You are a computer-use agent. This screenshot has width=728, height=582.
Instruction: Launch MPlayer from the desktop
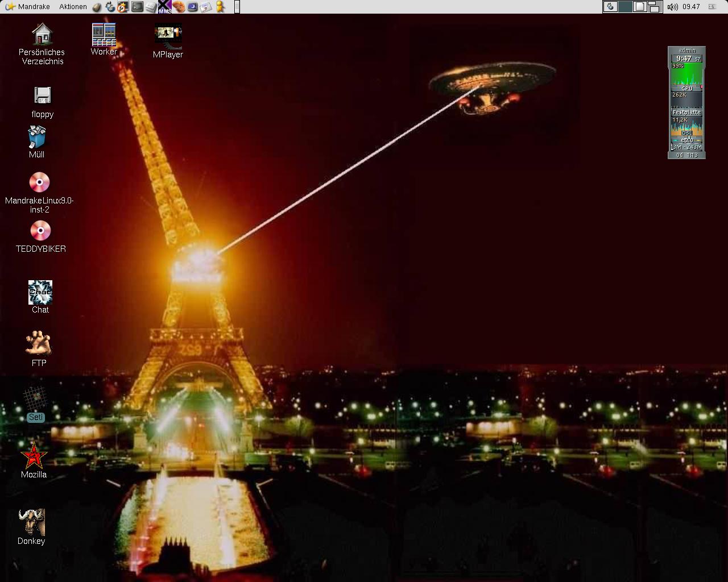(x=168, y=41)
